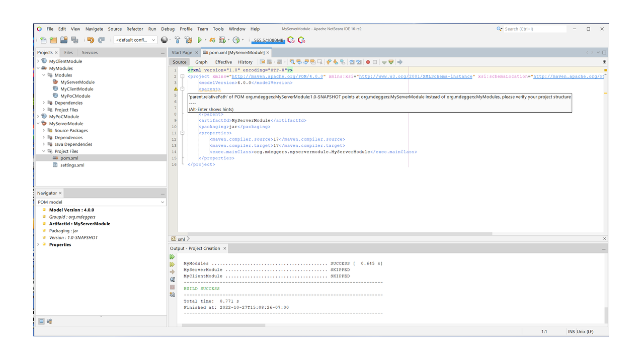The height and width of the screenshot is (362, 644).
Task: Switch to the Services tab
Action: (90, 52)
